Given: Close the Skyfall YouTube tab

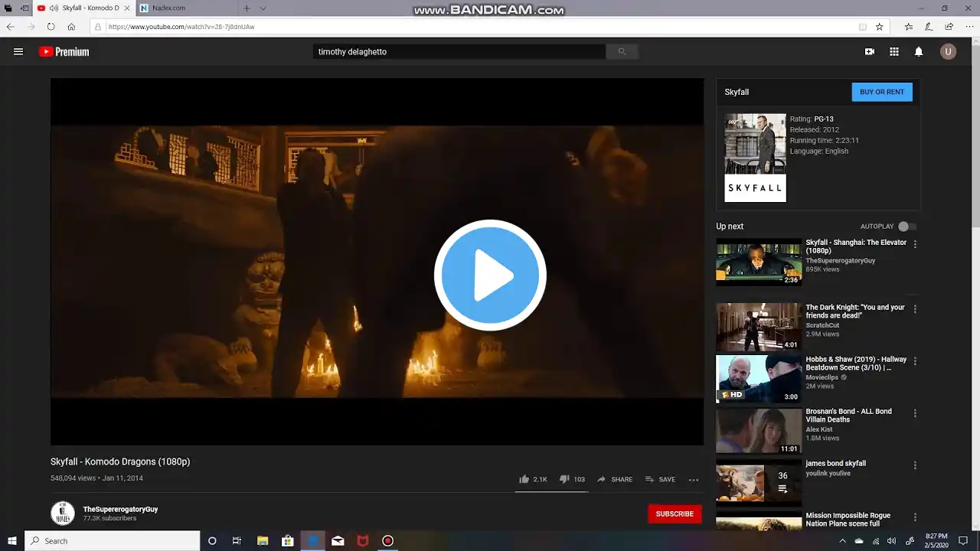Looking at the screenshot, I should tap(127, 8).
